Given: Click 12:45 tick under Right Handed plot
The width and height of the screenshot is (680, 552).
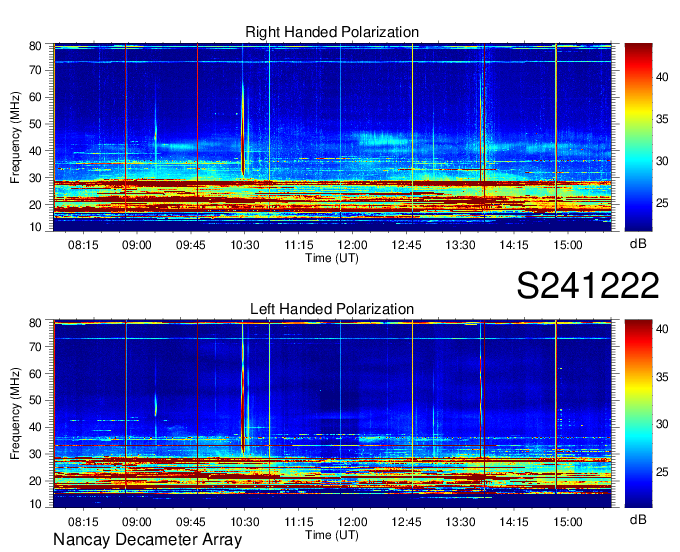Looking at the screenshot, I should tap(406, 245).
